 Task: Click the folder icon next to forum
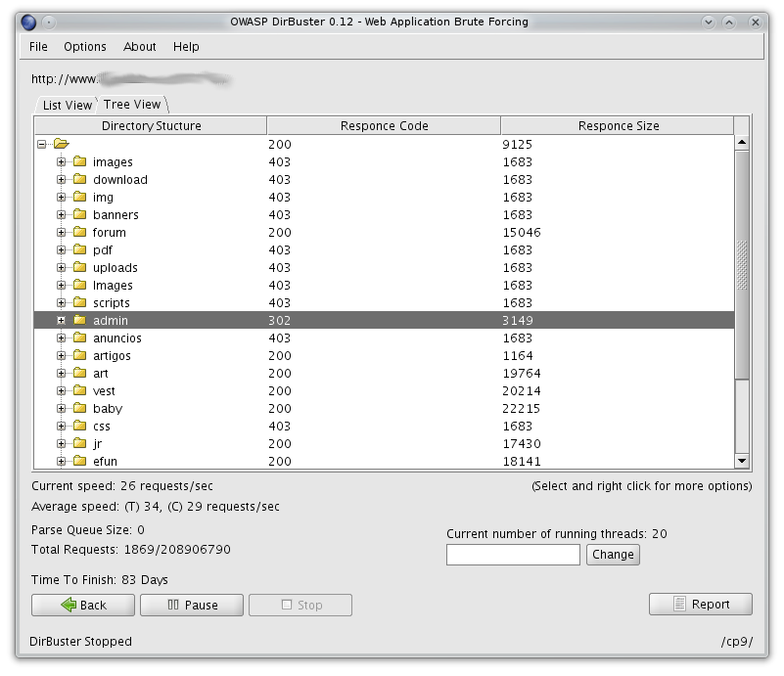79,233
